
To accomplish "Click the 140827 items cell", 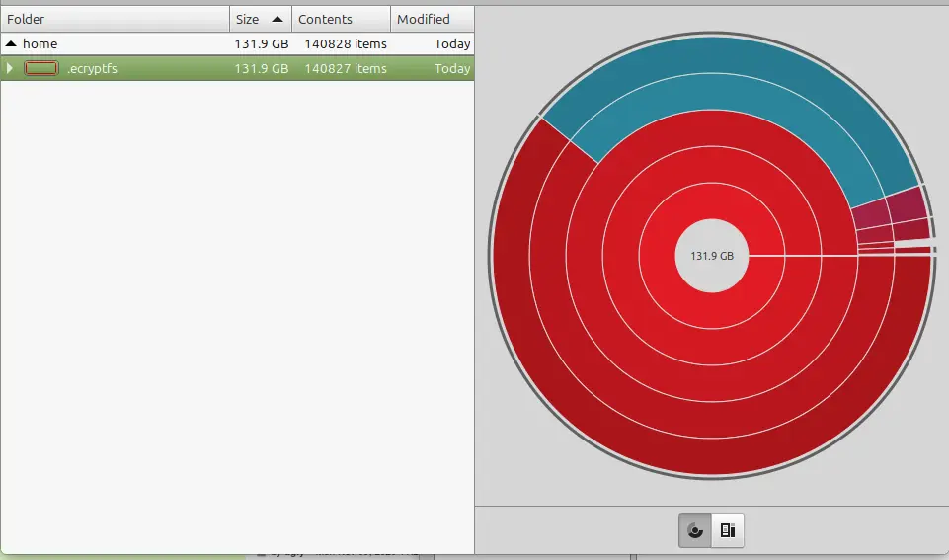I will (x=343, y=69).
